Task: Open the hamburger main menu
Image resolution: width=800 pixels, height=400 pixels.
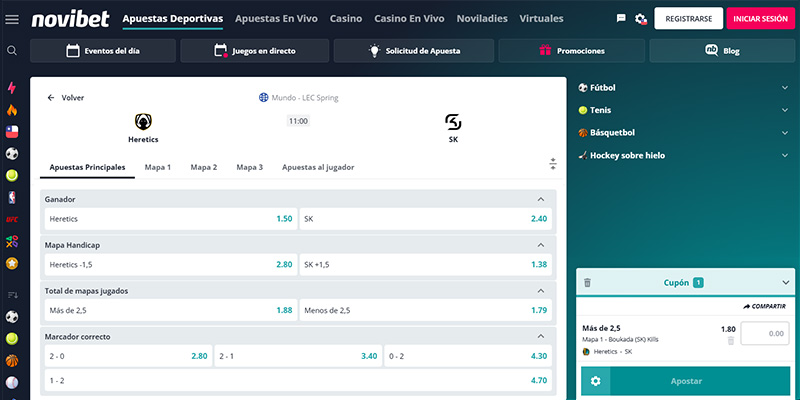Action: pos(12,19)
